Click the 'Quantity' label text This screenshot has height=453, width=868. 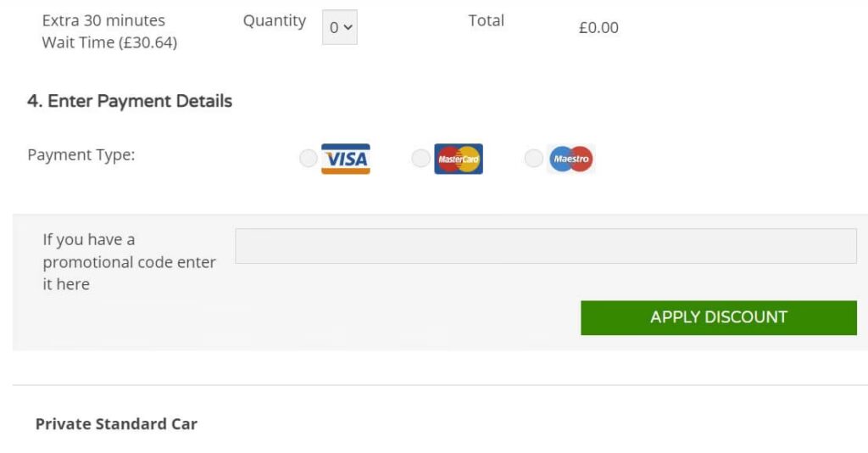point(274,20)
